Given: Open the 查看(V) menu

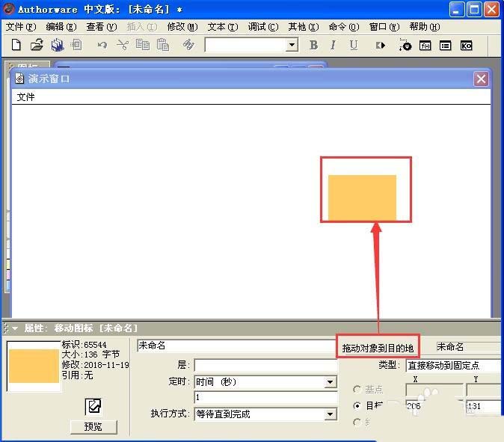Looking at the screenshot, I should click(x=102, y=27).
